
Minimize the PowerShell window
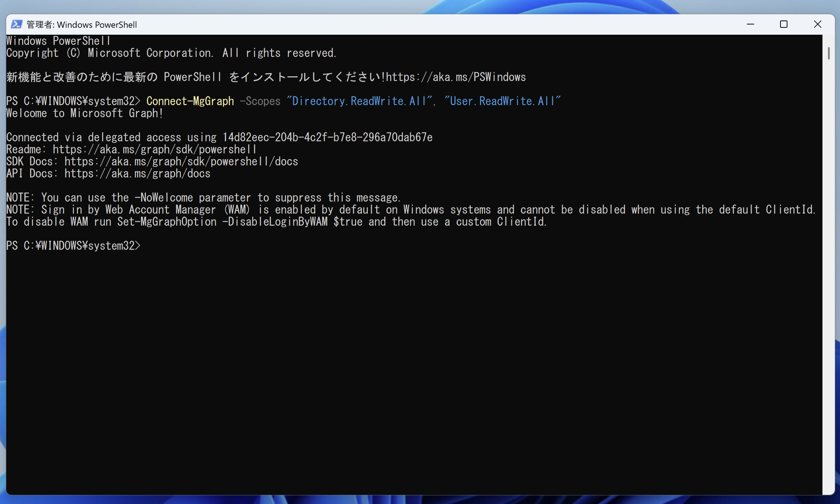(x=750, y=24)
